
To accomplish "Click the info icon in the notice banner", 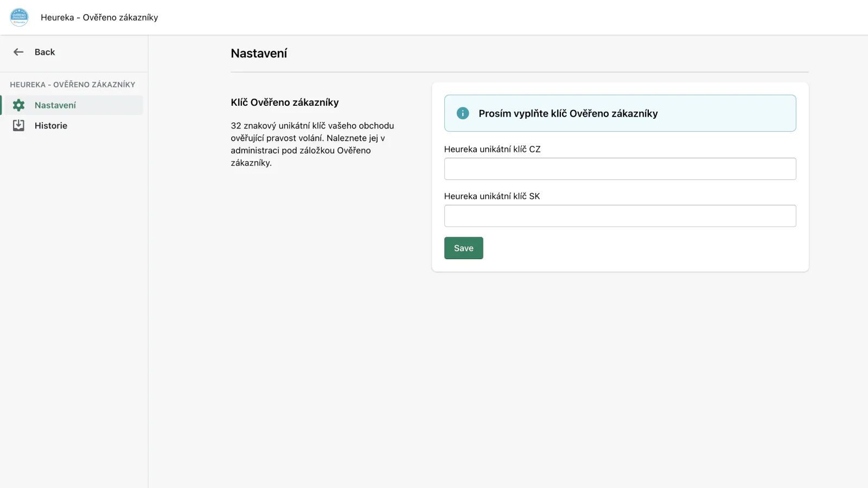I will pyautogui.click(x=463, y=113).
